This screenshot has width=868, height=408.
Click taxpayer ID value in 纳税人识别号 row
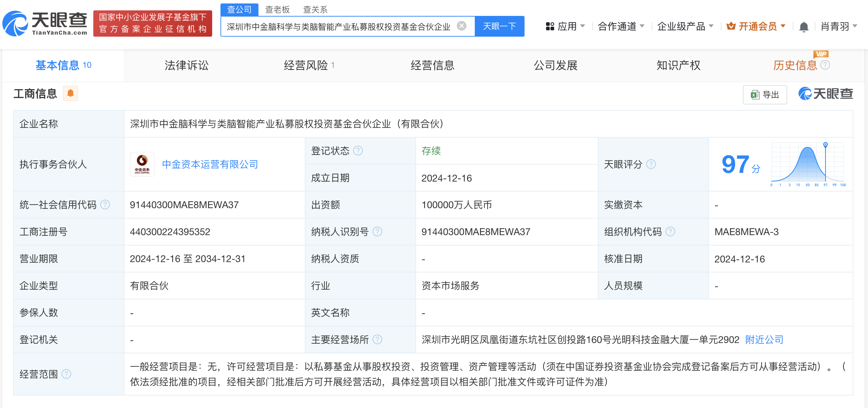pos(476,232)
